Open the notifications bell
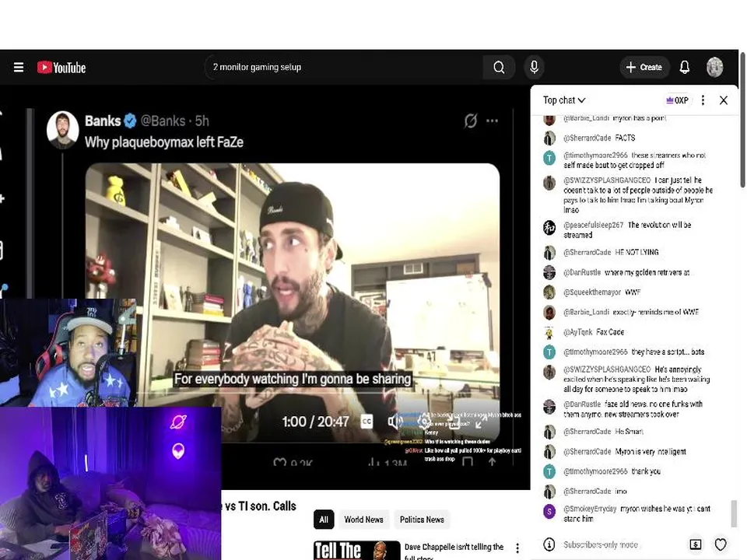This screenshot has height=560, width=747. click(x=685, y=67)
